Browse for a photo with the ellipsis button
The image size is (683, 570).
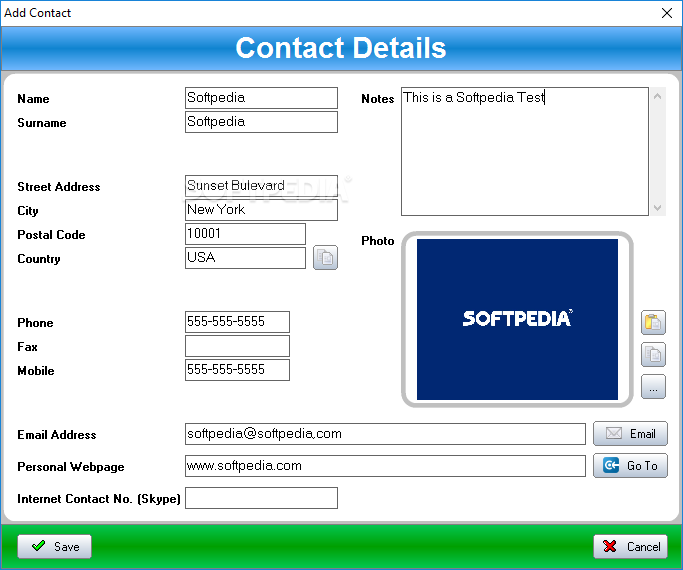pyautogui.click(x=653, y=387)
